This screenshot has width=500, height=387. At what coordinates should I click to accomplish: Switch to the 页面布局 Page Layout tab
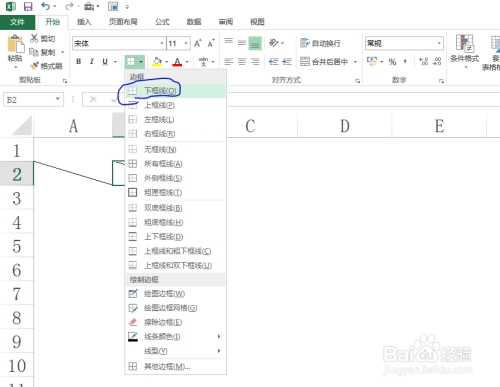(123, 22)
